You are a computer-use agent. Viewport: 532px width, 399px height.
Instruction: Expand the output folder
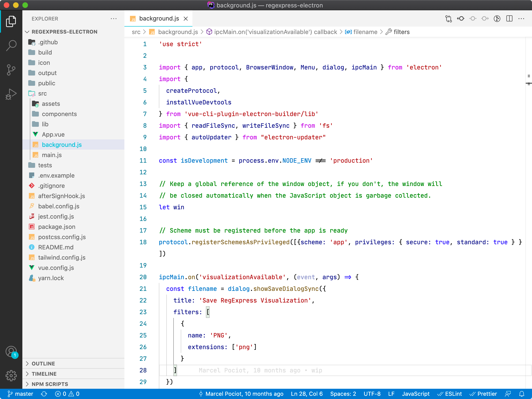(x=73, y=73)
